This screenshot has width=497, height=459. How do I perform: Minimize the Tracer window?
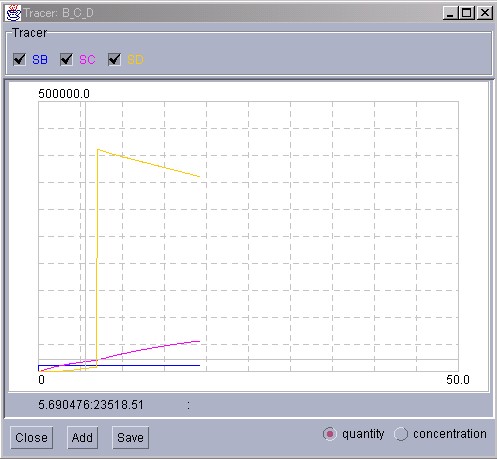coord(450,13)
